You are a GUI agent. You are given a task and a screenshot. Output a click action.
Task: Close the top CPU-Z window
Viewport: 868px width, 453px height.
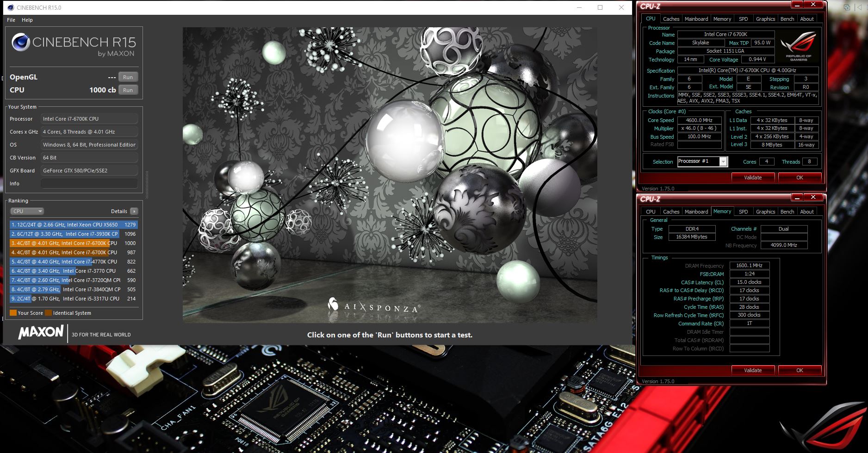[813, 5]
